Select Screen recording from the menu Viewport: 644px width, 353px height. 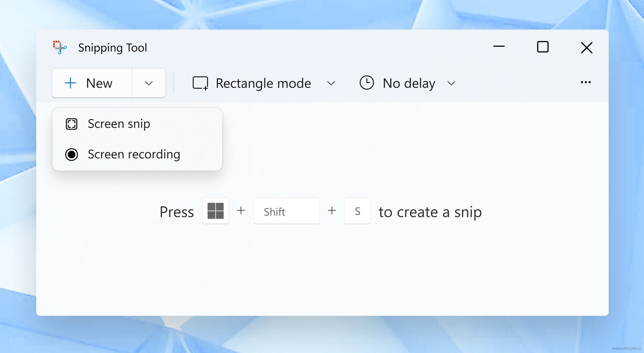[x=137, y=154]
